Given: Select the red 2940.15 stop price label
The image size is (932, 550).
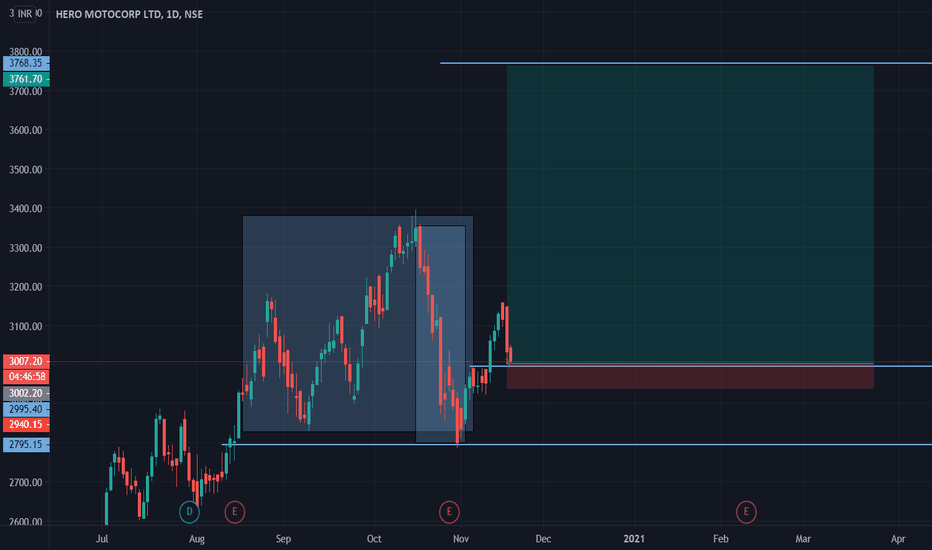Looking at the screenshot, I should click(26, 425).
